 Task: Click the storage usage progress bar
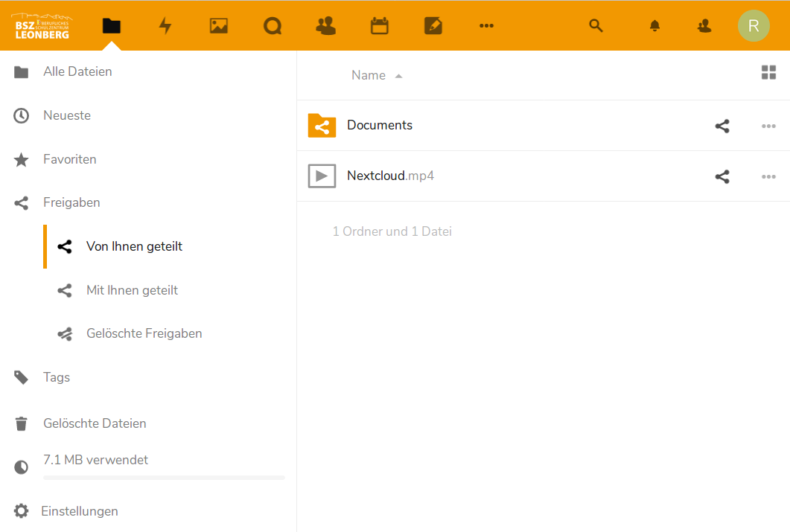coord(164,477)
